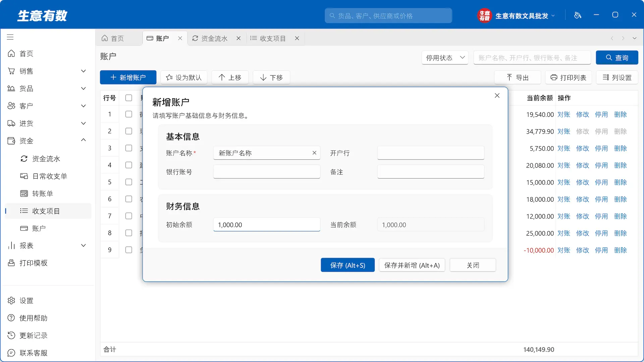Click 保存 (Alt+S) button
This screenshot has height=362, width=644.
(347, 265)
